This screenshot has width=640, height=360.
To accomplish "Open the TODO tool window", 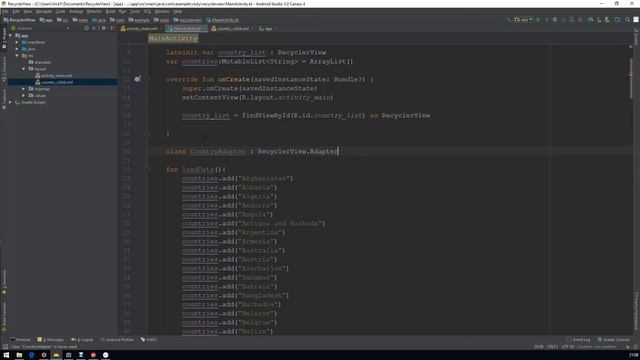I will (x=149, y=340).
